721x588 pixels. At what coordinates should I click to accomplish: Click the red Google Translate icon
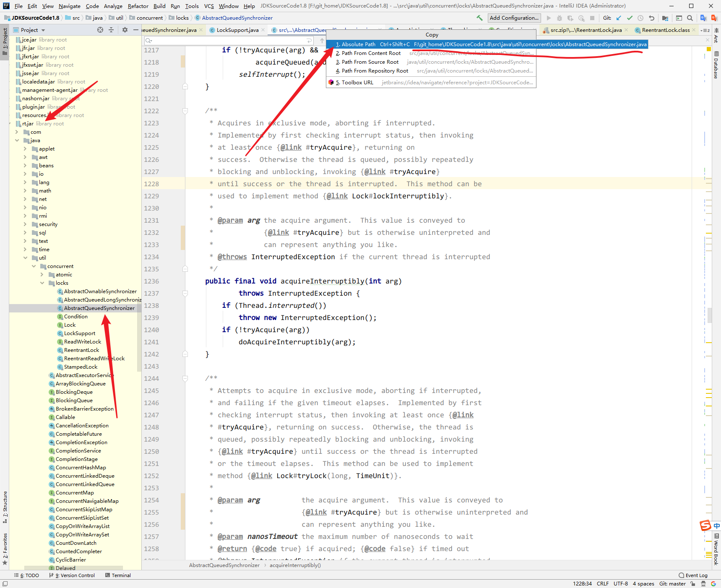coord(714,18)
